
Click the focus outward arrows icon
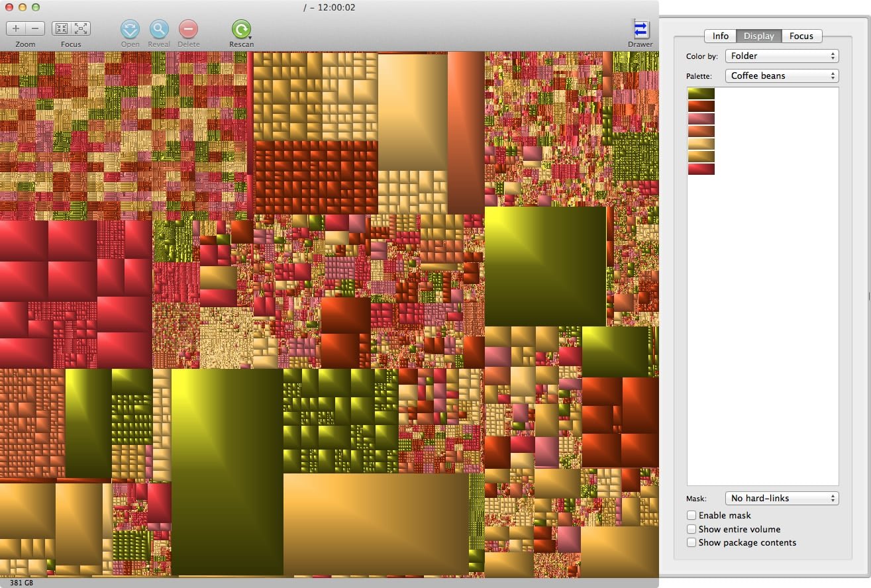(x=81, y=28)
